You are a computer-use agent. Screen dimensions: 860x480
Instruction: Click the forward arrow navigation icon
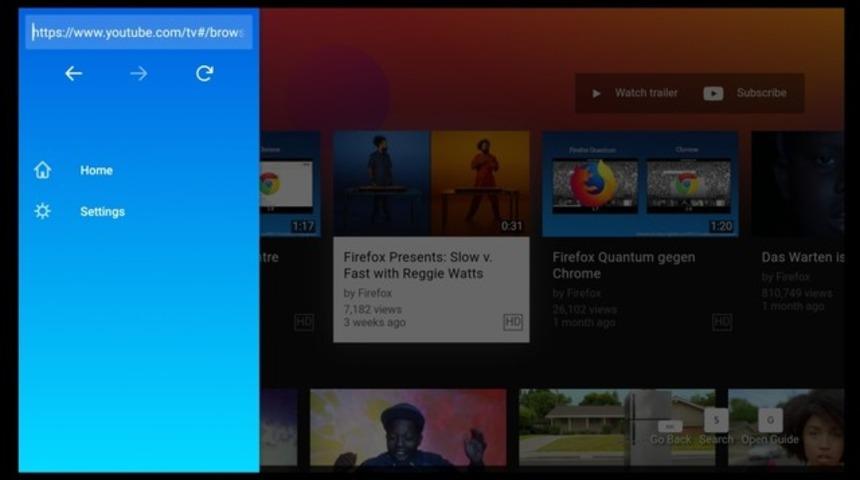tap(139, 74)
